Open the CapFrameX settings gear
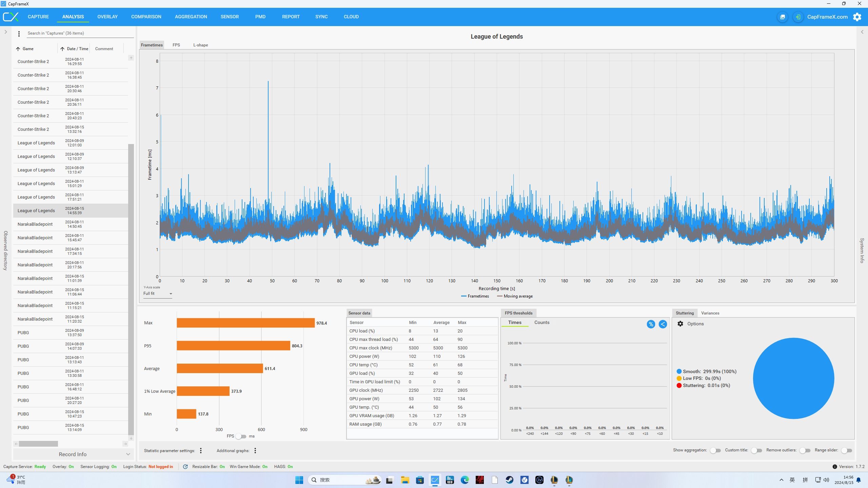Screen dimensions: 868x488 (857, 17)
